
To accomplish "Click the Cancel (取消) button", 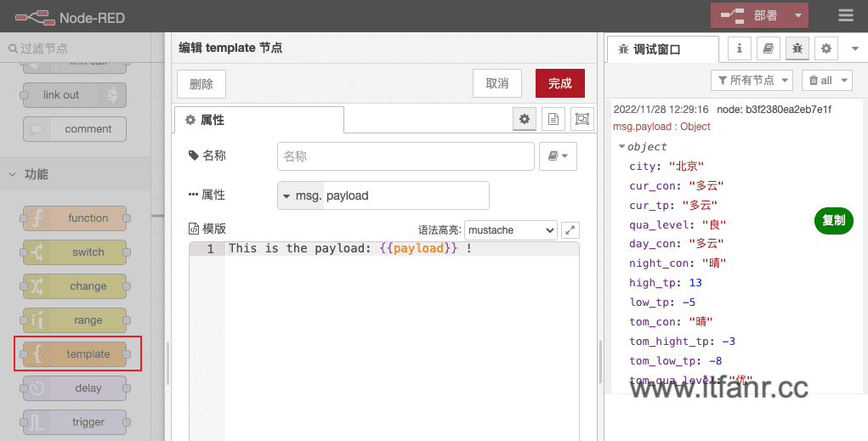I will pos(497,83).
